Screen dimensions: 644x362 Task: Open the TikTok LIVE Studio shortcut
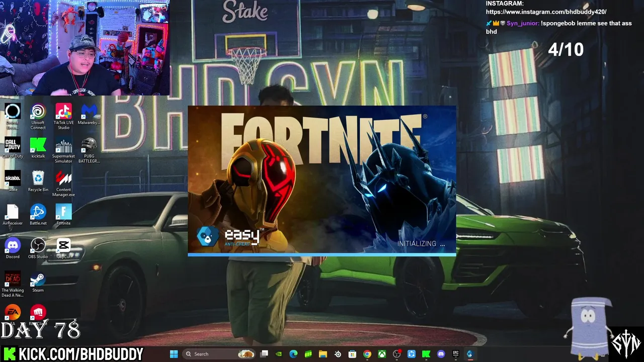click(63, 117)
